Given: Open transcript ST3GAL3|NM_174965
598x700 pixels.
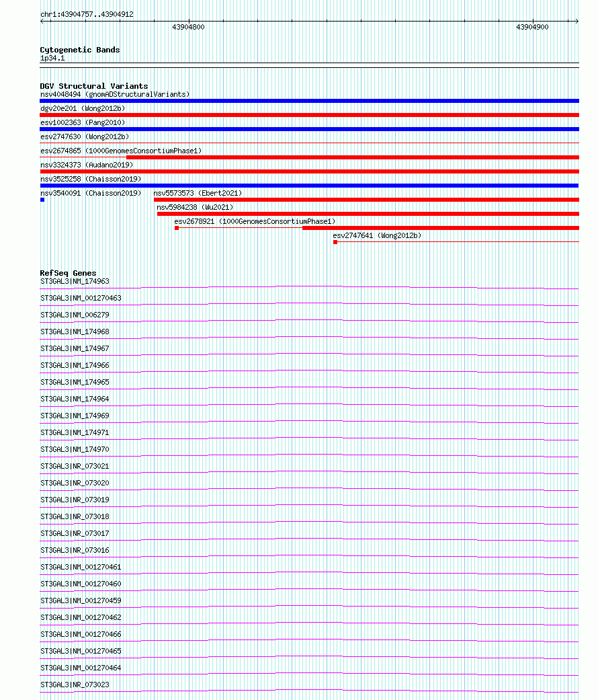Looking at the screenshot, I should tap(75, 382).
